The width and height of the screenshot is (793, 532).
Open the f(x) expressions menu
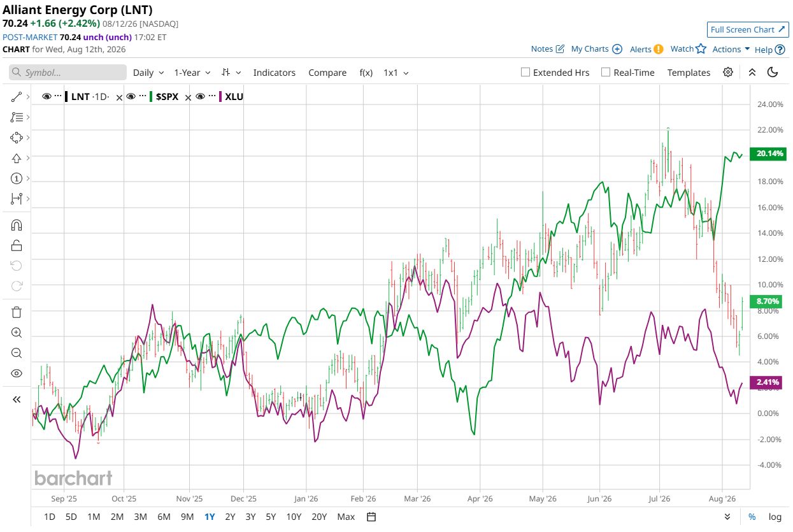click(366, 73)
